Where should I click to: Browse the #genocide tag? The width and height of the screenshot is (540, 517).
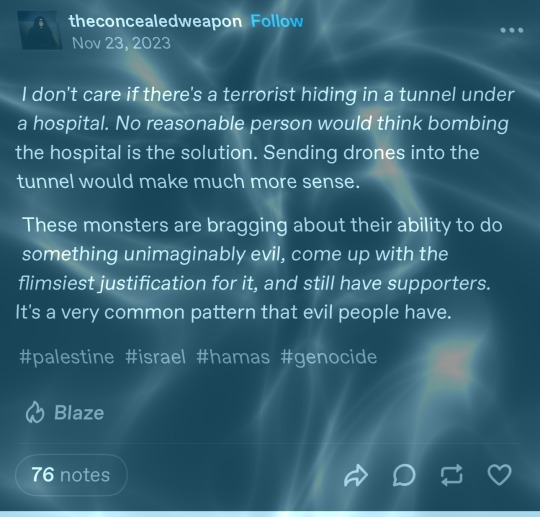coord(329,357)
